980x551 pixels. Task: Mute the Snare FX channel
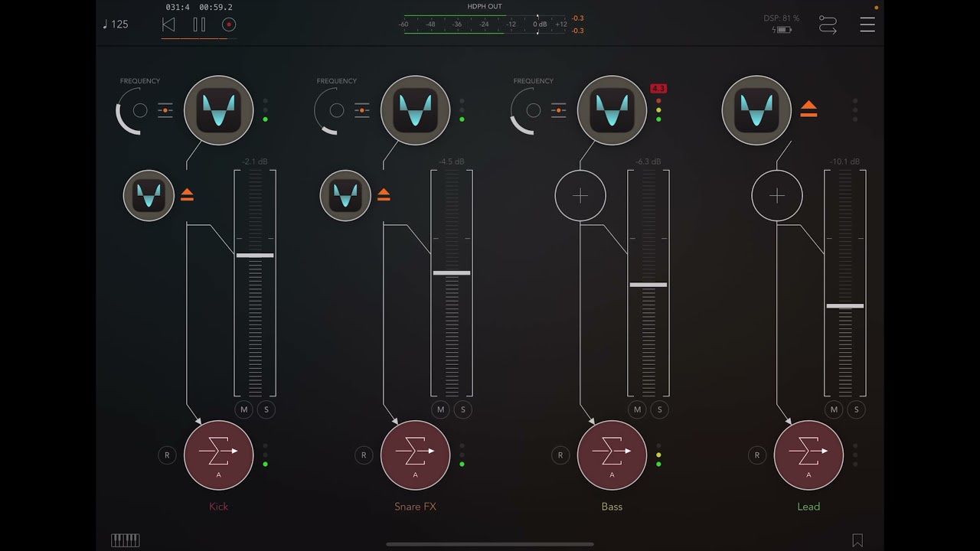click(440, 409)
